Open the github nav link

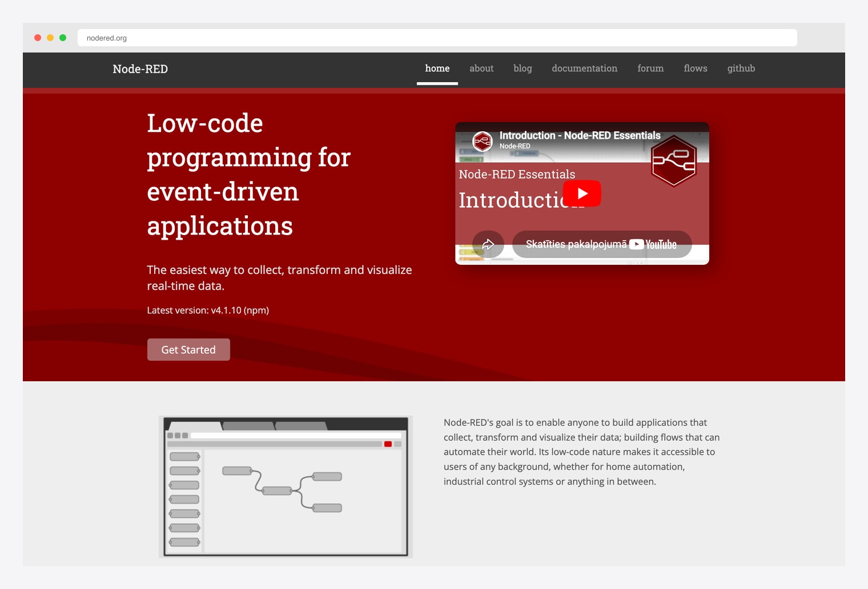(x=741, y=68)
